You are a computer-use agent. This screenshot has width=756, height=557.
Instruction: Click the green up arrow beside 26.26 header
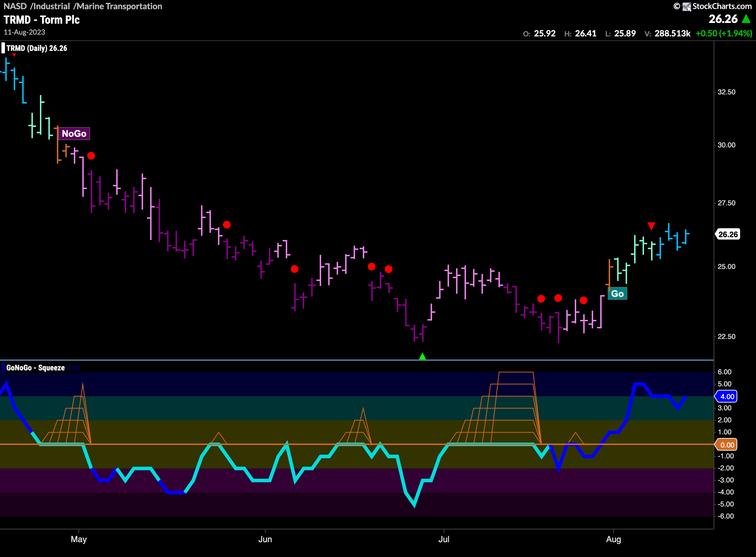tap(746, 19)
